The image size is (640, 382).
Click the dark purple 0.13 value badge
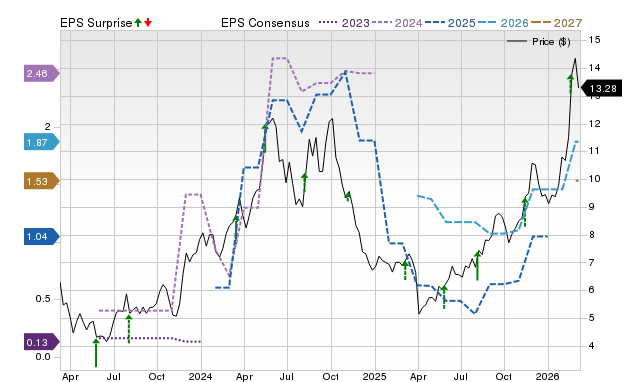[42, 342]
